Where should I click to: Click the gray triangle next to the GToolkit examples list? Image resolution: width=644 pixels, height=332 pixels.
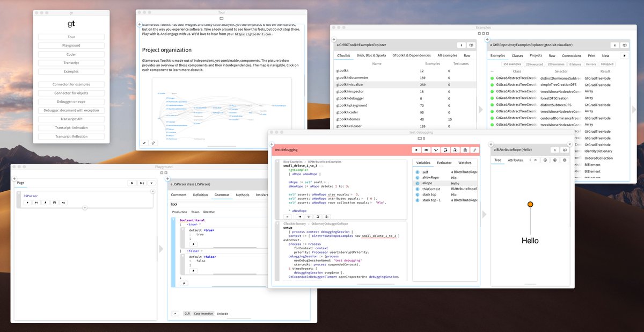480,109
